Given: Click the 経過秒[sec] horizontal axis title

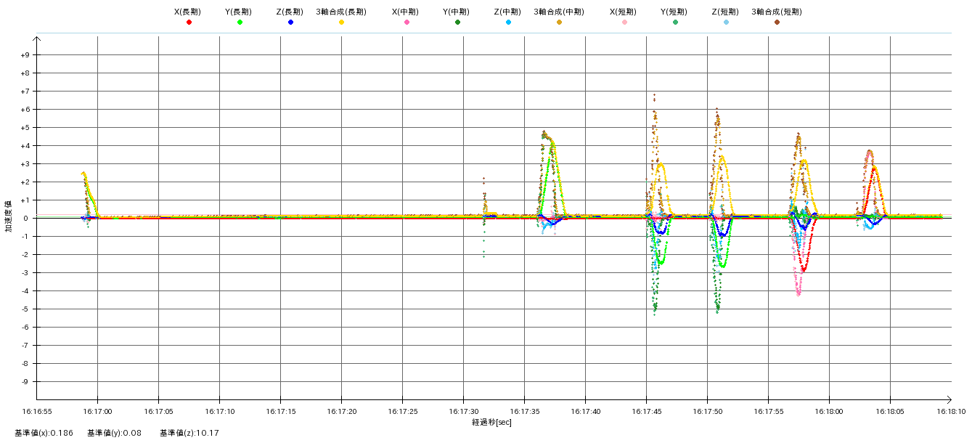Looking at the screenshot, I should tap(491, 422).
